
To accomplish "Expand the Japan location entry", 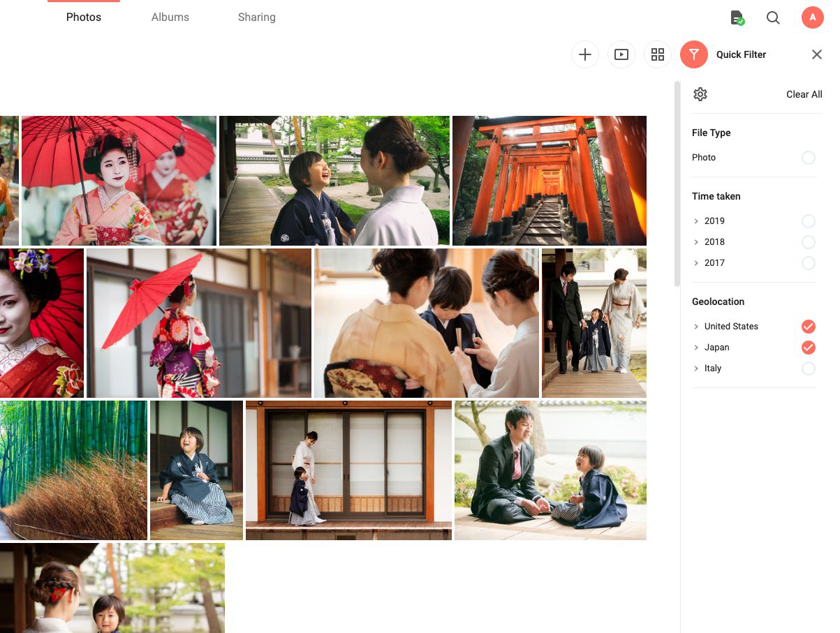I will coord(696,348).
